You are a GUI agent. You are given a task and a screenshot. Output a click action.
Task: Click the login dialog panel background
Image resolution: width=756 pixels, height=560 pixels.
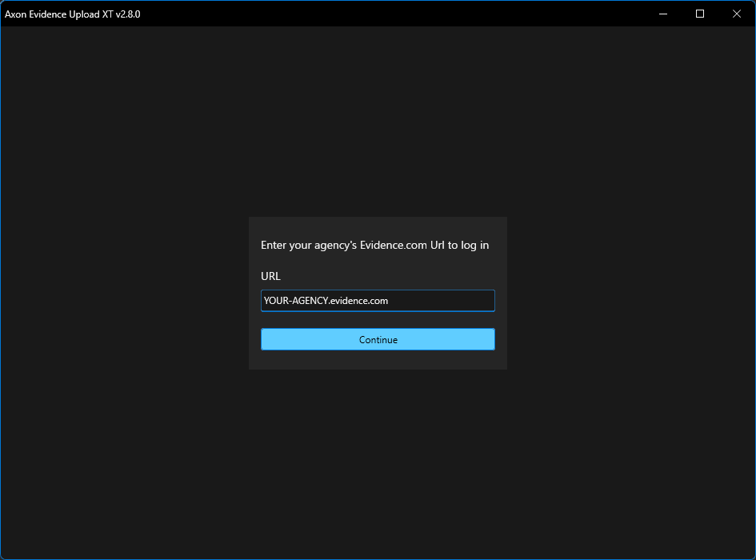coord(378,360)
